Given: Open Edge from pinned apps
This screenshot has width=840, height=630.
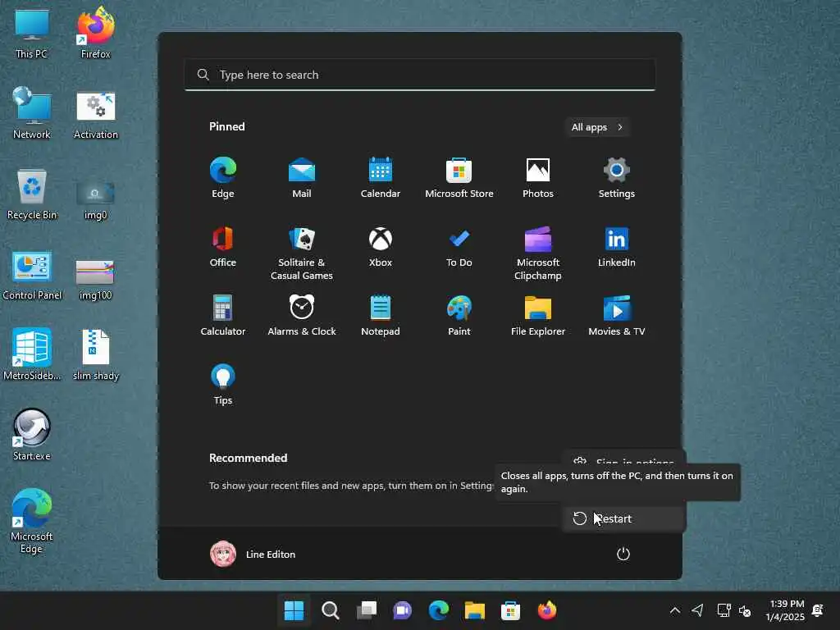Looking at the screenshot, I should 223,178.
